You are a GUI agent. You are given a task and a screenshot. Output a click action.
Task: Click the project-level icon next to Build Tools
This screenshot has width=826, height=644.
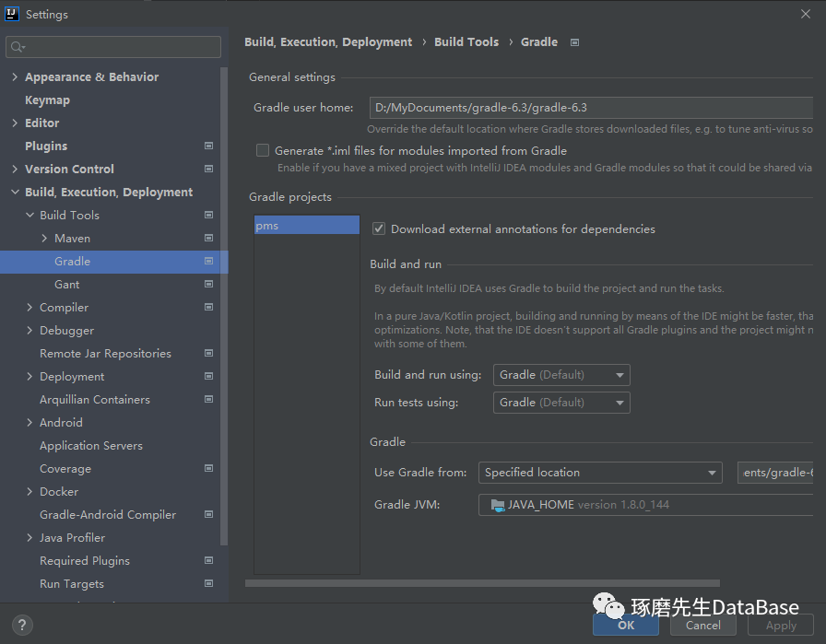point(208,215)
